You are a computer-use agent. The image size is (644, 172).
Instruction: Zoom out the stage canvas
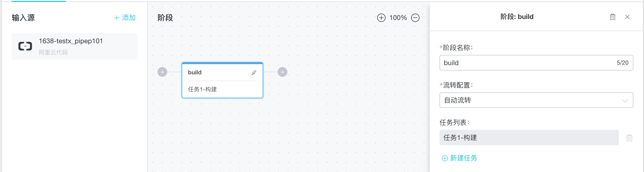415,18
